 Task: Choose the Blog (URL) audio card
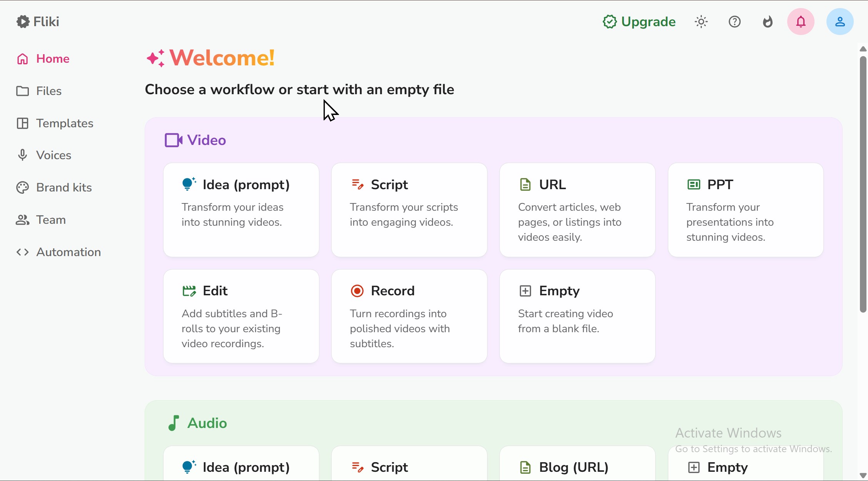pyautogui.click(x=578, y=463)
